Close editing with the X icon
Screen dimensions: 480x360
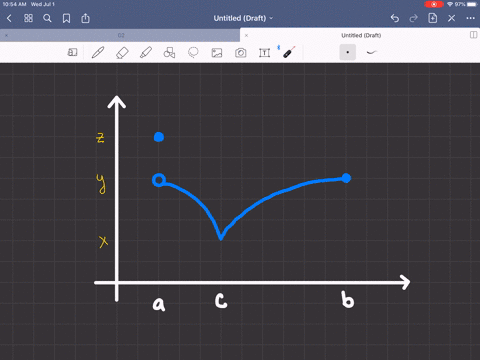coord(451,18)
